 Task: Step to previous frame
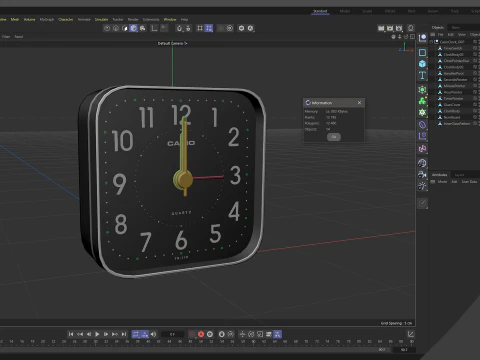click(89, 334)
